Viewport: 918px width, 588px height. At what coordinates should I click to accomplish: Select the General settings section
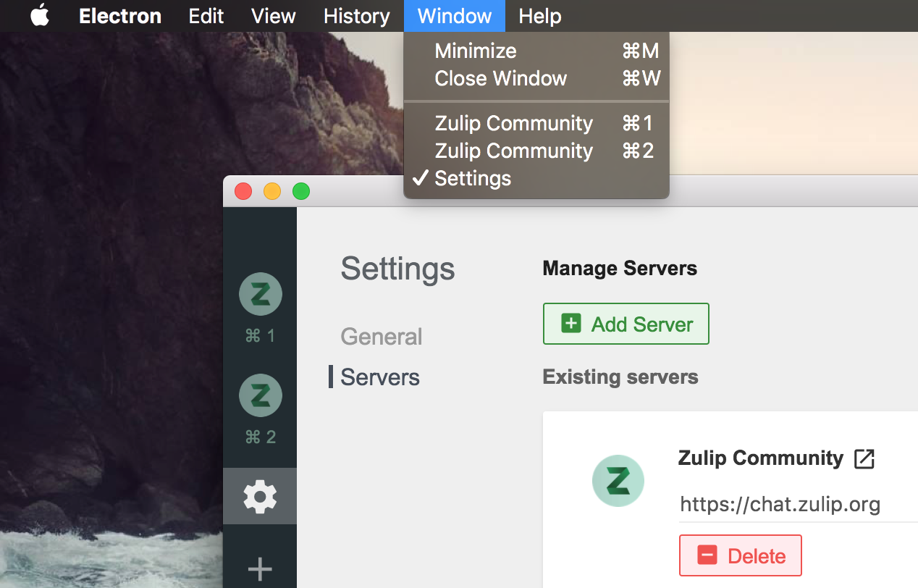click(x=382, y=337)
